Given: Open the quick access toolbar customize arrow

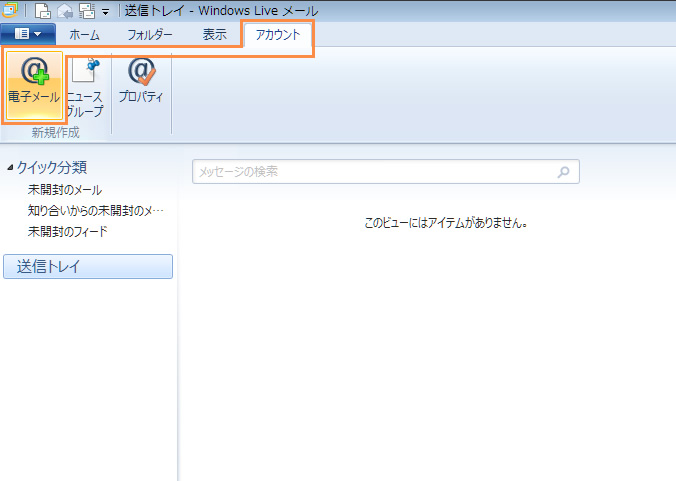Looking at the screenshot, I should click(x=105, y=12).
